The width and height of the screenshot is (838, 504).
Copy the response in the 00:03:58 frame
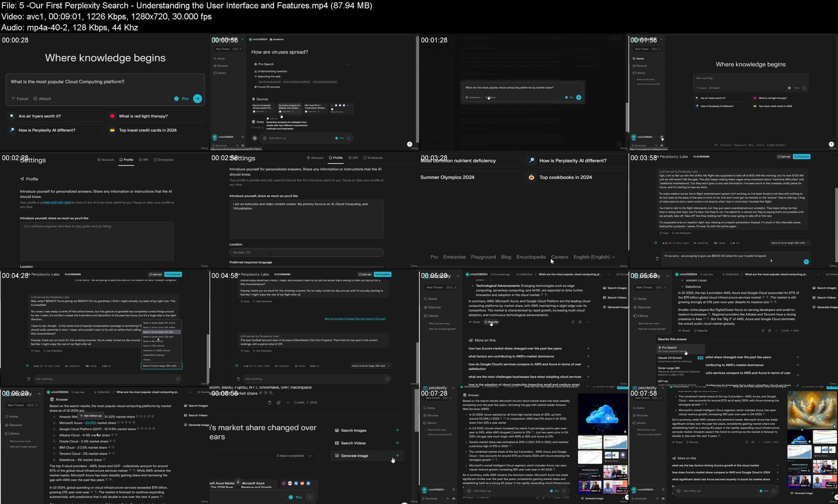664,233
